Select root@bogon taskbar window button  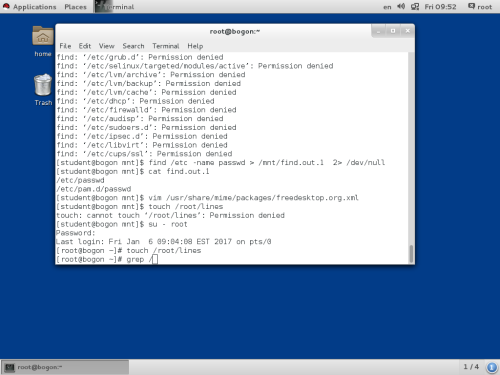(x=65, y=367)
